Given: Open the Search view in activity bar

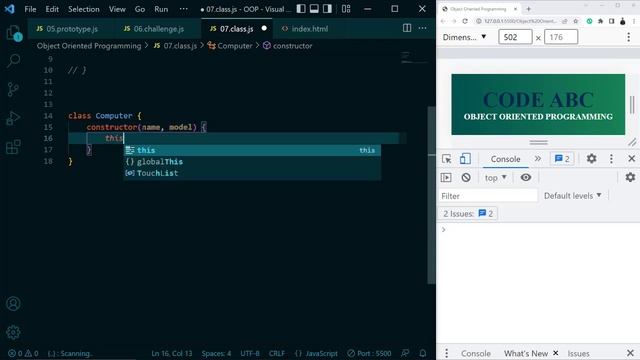Looking at the screenshot, I should click(13, 61).
